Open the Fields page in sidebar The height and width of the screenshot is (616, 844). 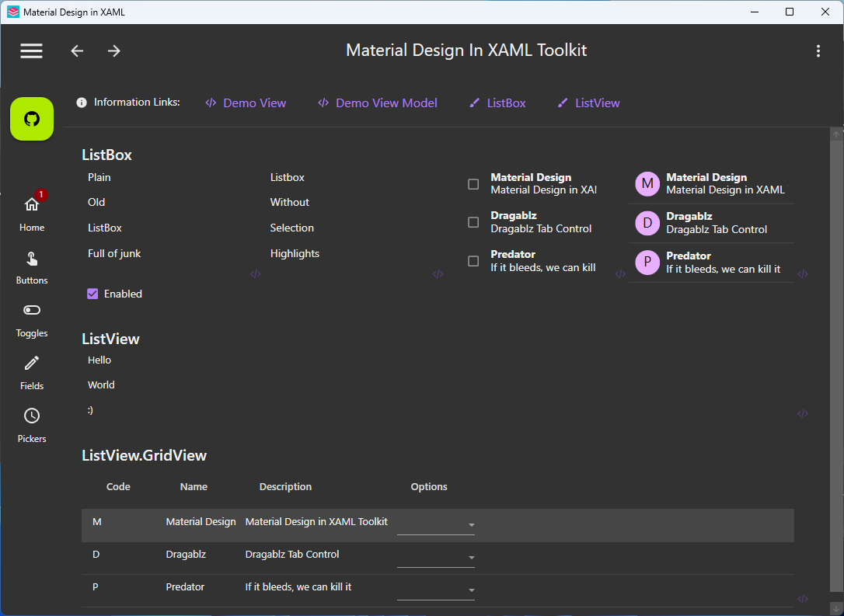click(32, 373)
